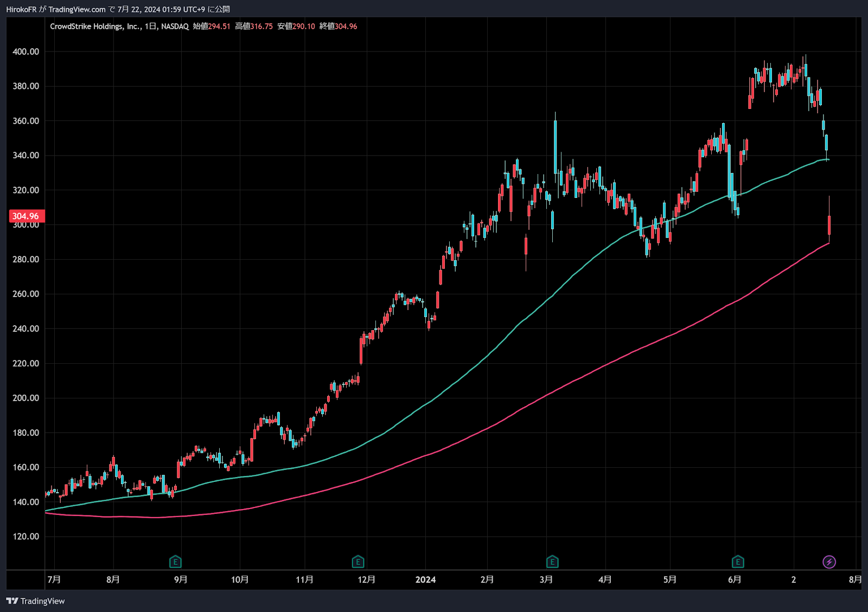Click the March earnings E marker
Screen dimensions: 868x612
click(552, 562)
